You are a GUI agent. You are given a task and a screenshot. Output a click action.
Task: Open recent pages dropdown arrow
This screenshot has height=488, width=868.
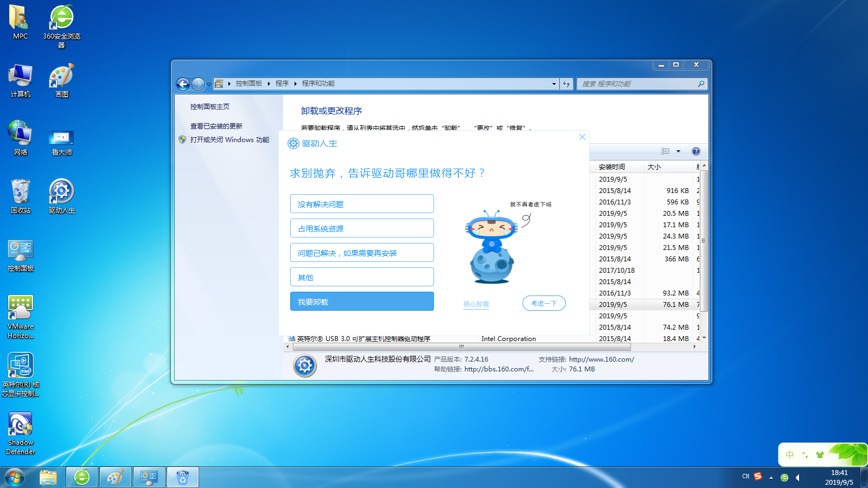209,85
